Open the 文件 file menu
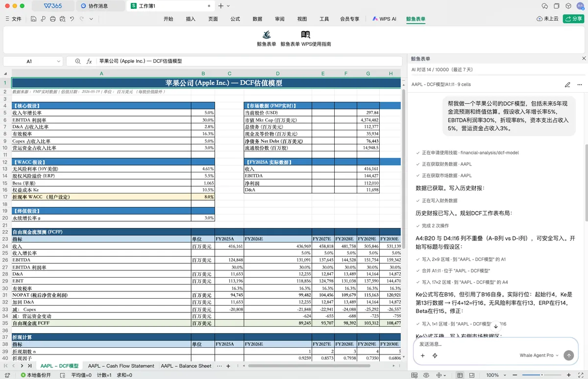This screenshot has height=379, width=588. point(13,19)
